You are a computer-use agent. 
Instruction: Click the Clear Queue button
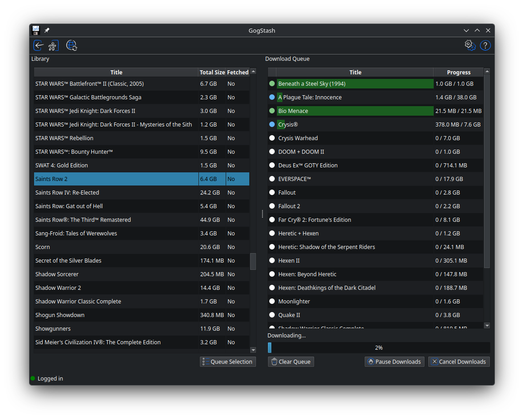point(291,361)
